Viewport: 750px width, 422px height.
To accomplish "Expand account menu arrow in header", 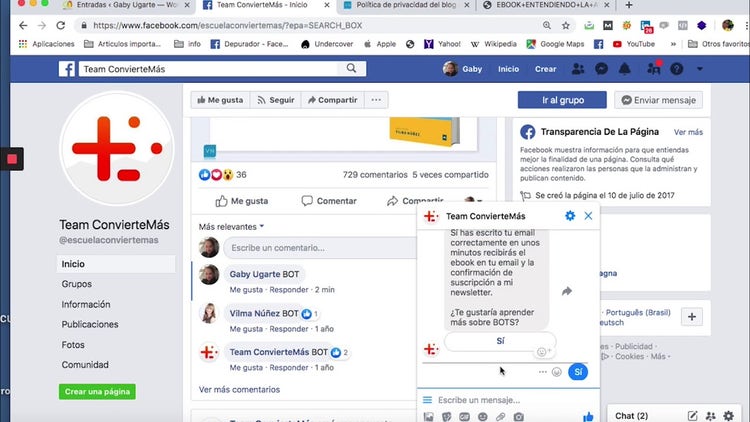I will pos(700,69).
